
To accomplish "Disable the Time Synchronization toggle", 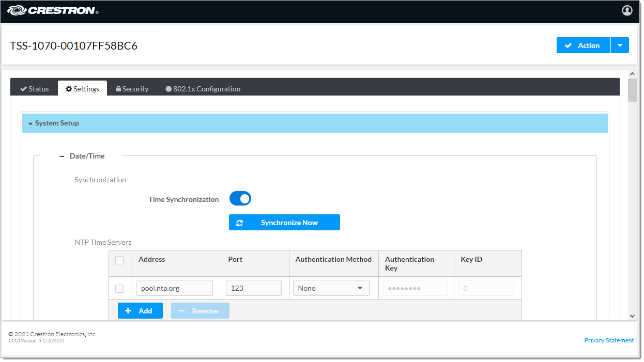I will pos(240,199).
